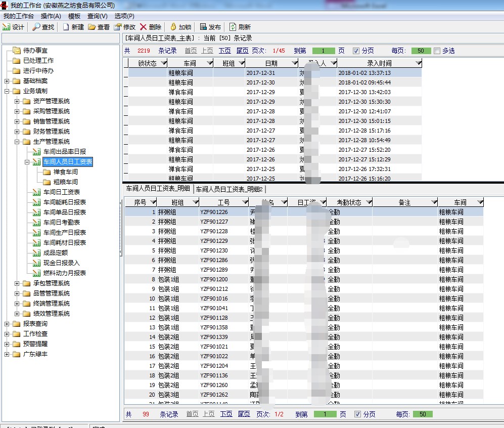This screenshot has height=428, width=504.
Task: Click the 设计 (Design) toolbar icon
Action: coord(7,27)
